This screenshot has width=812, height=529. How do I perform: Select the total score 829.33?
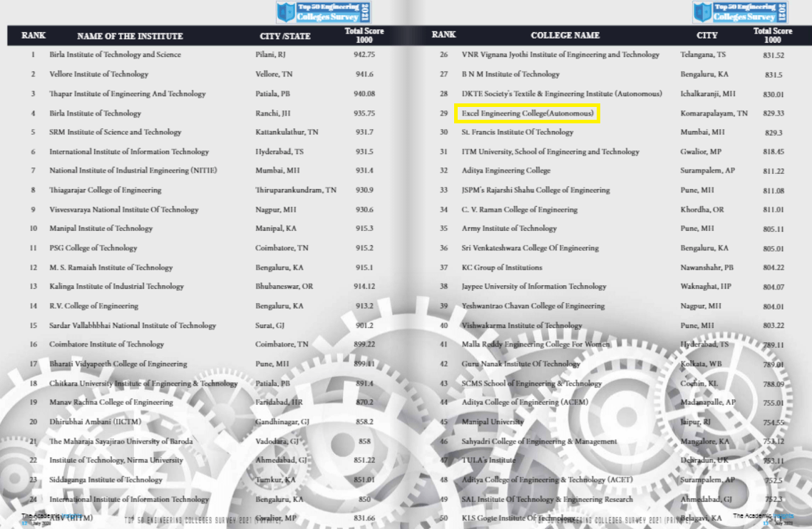point(774,113)
